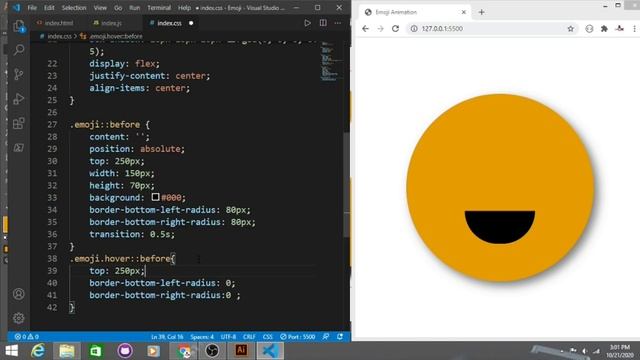Change indentation via Spaces: 4
This screenshot has height=360, width=640.
[x=202, y=337]
